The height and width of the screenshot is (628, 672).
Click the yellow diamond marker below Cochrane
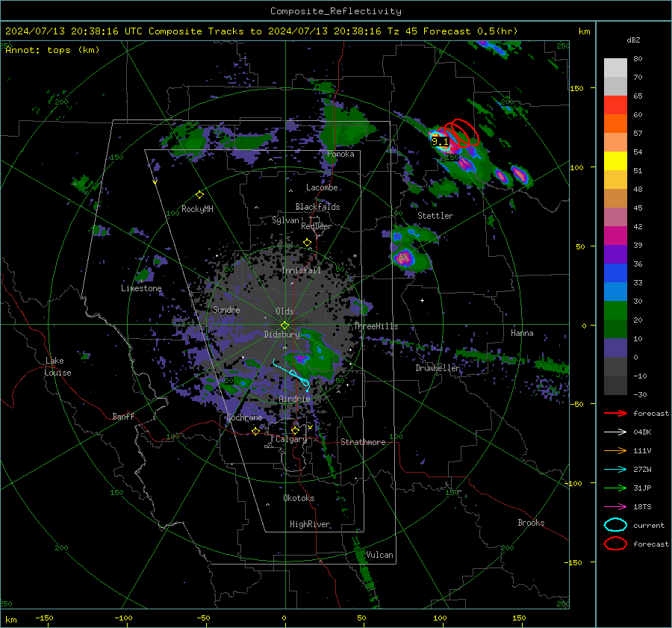[x=256, y=431]
